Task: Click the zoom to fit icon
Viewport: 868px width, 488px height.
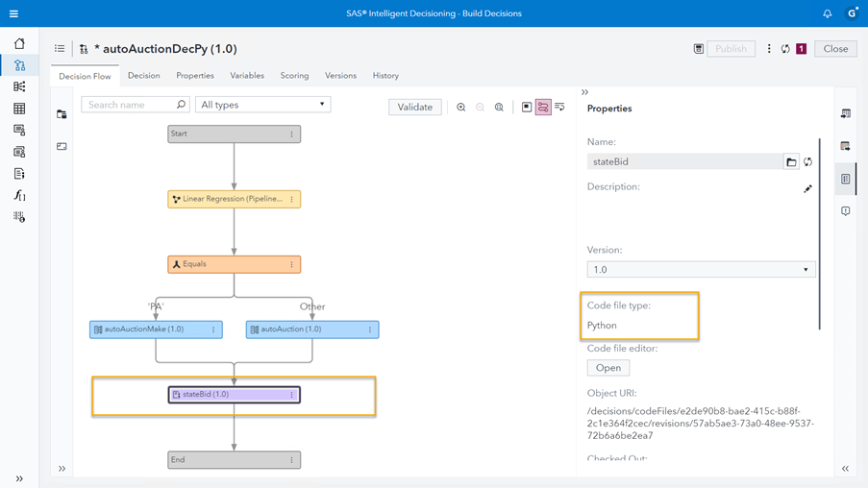Action: point(499,107)
